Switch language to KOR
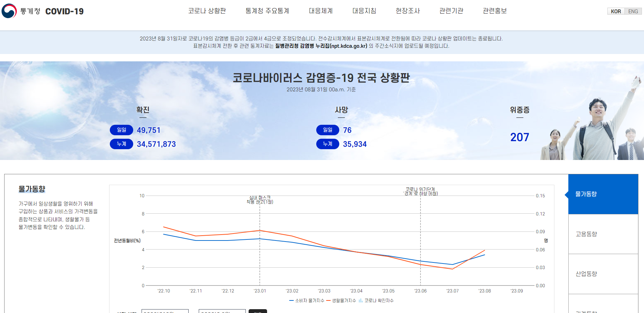 pyautogui.click(x=616, y=11)
